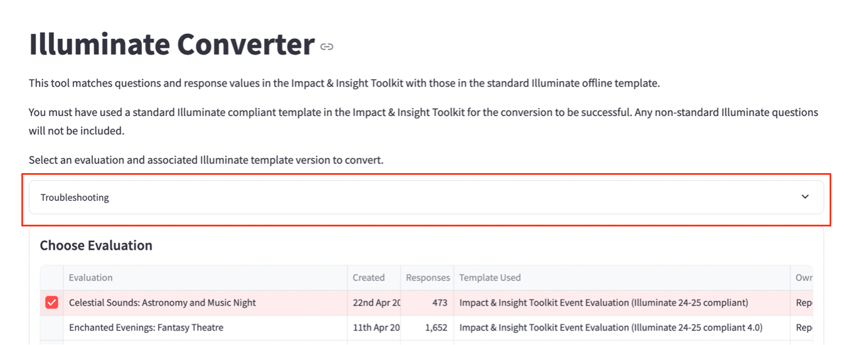Click the 473 responses cell

coord(439,303)
